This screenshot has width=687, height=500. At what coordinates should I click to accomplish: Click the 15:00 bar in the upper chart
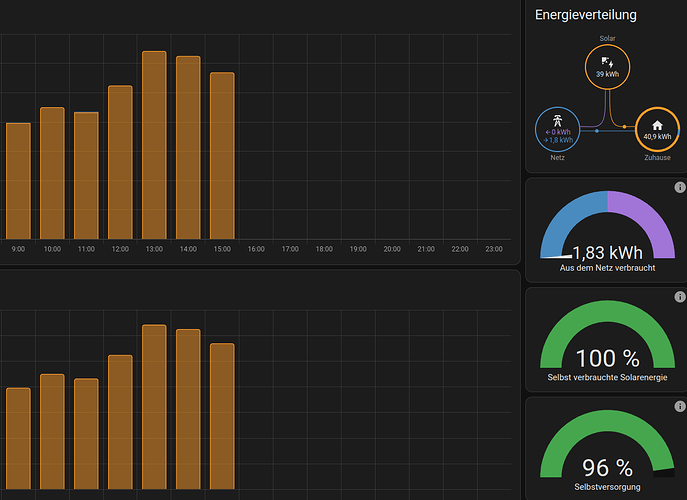(222, 155)
